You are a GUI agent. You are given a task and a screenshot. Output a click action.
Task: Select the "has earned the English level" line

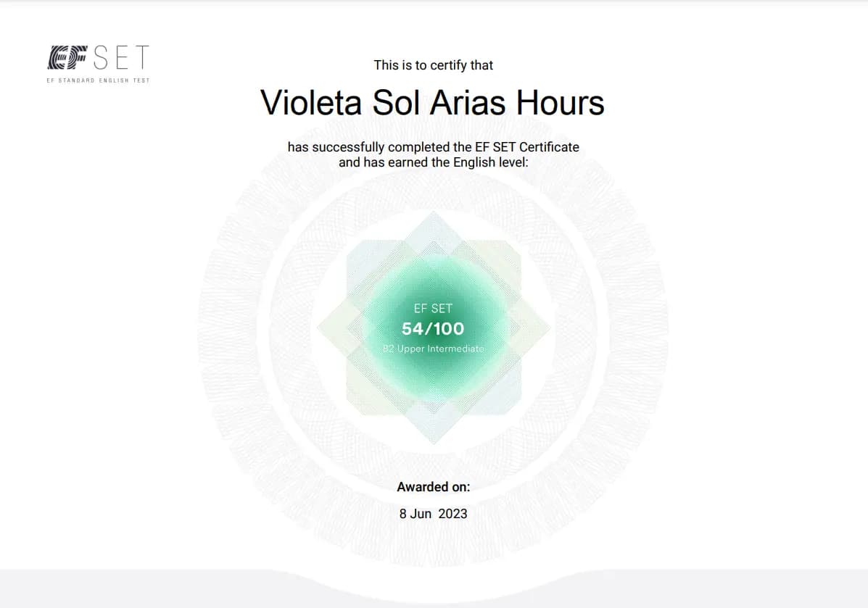point(434,162)
